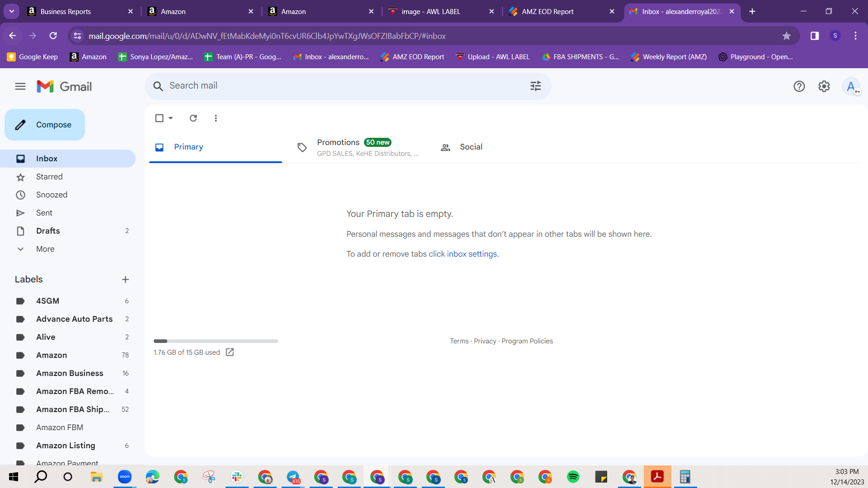
Task: Open Chrome profile S avatar
Action: pos(835,36)
